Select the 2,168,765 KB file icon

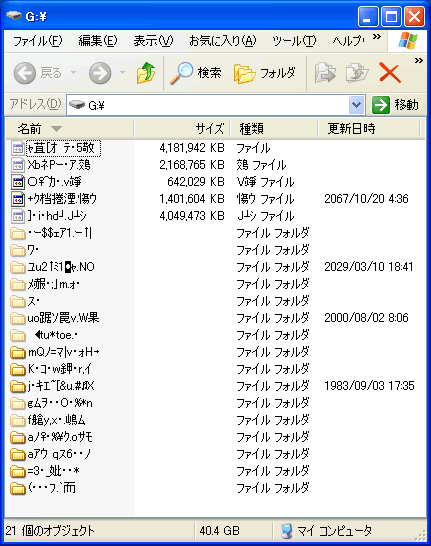[17, 165]
